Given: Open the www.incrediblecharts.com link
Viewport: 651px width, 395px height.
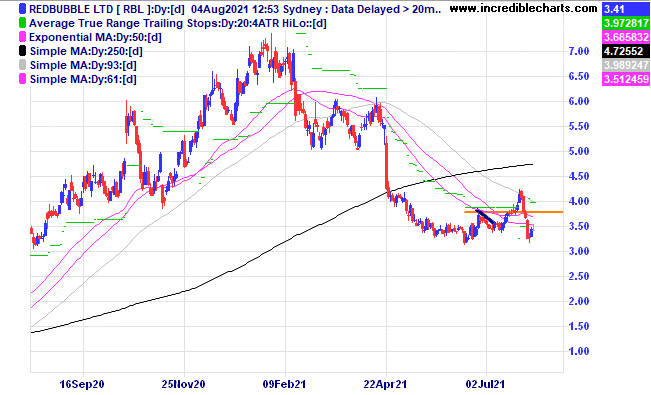Looking at the screenshot, I should (524, 8).
